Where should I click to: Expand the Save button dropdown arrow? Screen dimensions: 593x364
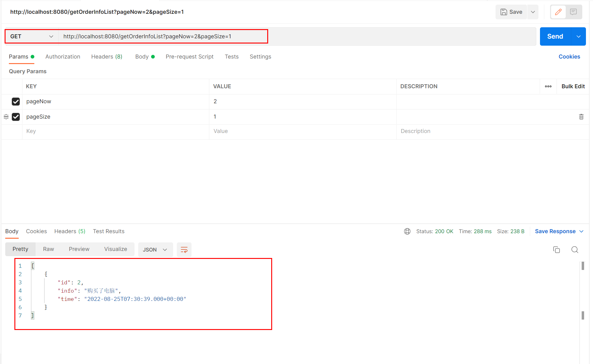(533, 12)
